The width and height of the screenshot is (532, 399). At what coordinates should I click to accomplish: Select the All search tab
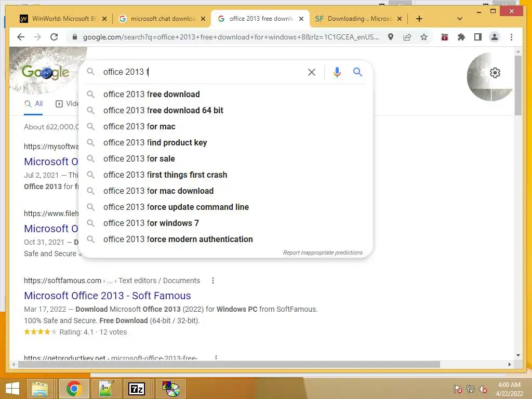[34, 104]
